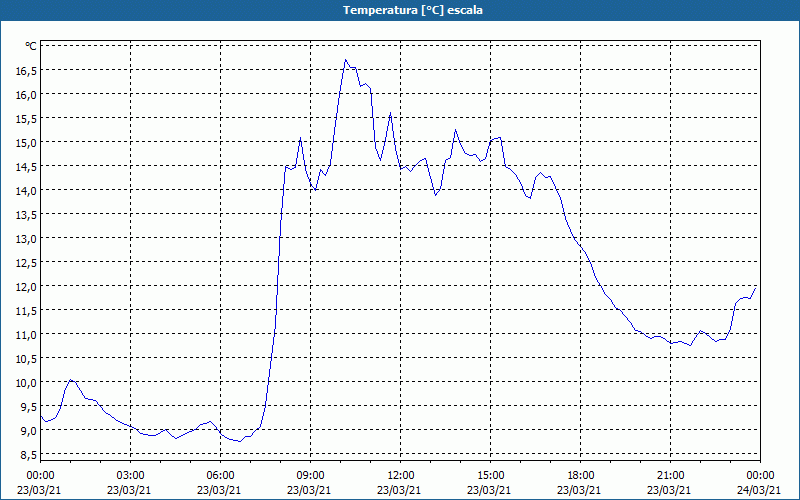Viewport: 800px width, 500px height.
Task: Click the 11,0 y-axis label
Action: (26, 334)
